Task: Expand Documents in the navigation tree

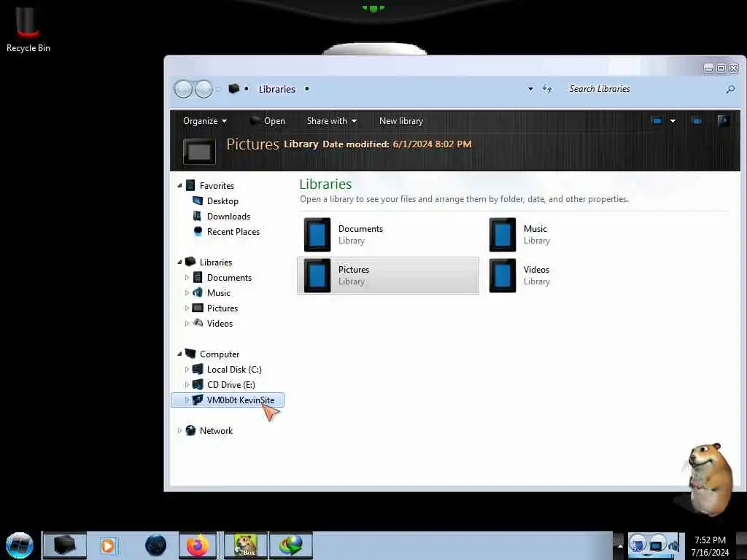Action: pyautogui.click(x=187, y=278)
